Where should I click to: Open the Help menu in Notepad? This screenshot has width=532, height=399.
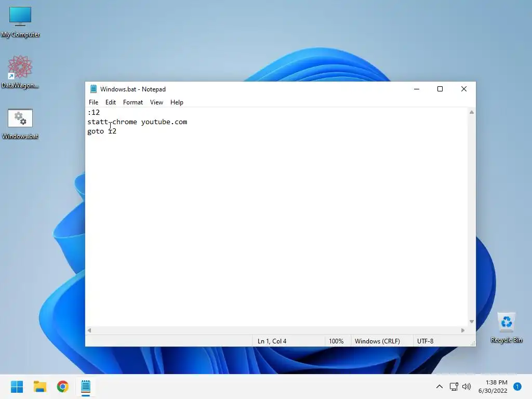pos(177,102)
